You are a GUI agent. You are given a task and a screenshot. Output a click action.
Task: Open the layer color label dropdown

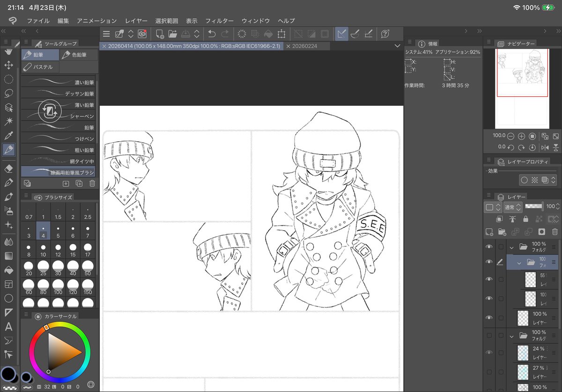pyautogui.click(x=492, y=207)
